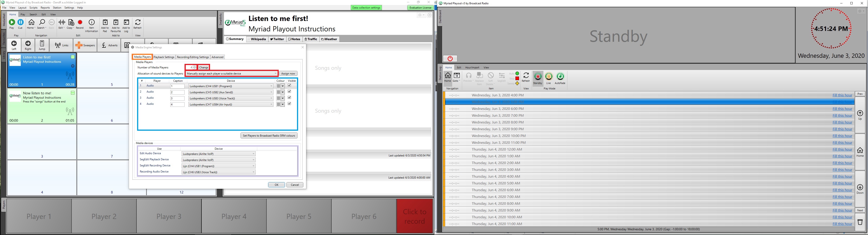Open the Hour/Import ribbon tab
Screen dimensions: 868x235
click(472, 68)
